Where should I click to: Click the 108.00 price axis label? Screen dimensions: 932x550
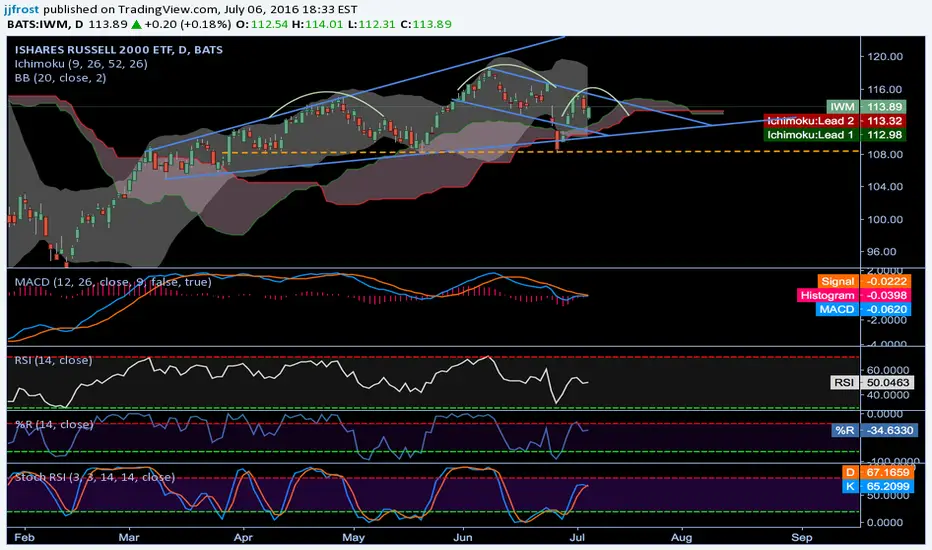click(885, 154)
